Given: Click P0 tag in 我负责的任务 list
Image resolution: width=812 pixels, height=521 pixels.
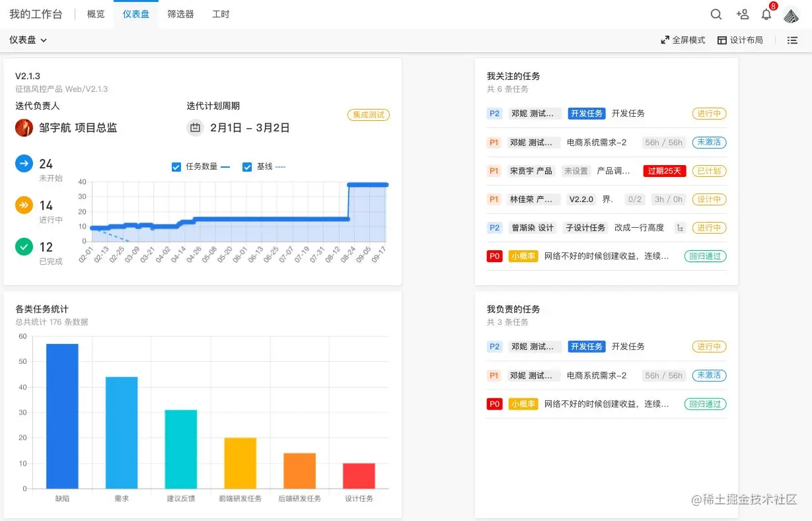Looking at the screenshot, I should click(494, 404).
